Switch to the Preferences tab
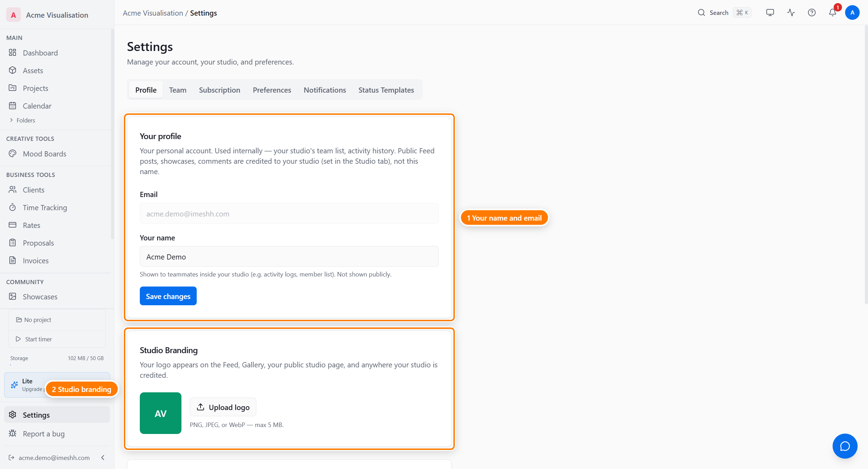Image resolution: width=868 pixels, height=469 pixels. click(x=272, y=90)
